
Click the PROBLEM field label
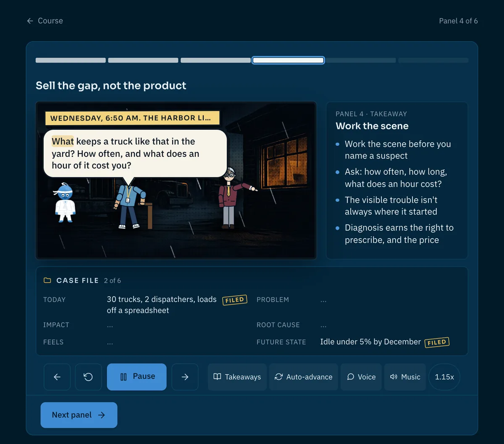point(273,300)
